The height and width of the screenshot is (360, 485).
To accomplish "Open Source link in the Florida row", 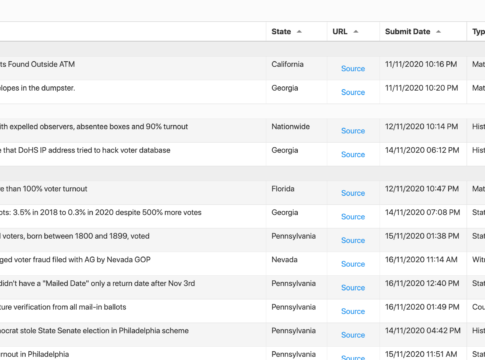I will pos(353,193).
